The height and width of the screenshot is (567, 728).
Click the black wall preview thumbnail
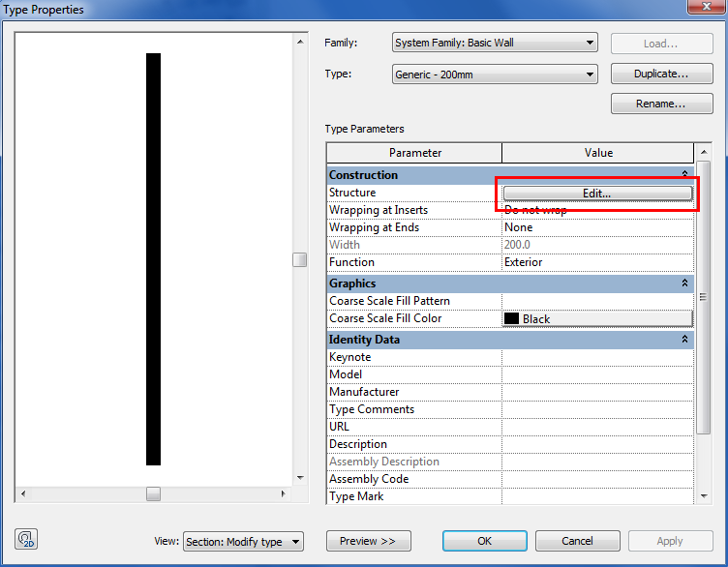coord(153,259)
